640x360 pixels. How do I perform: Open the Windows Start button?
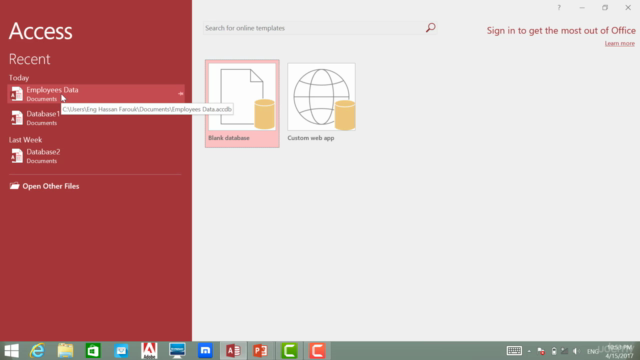point(11,351)
